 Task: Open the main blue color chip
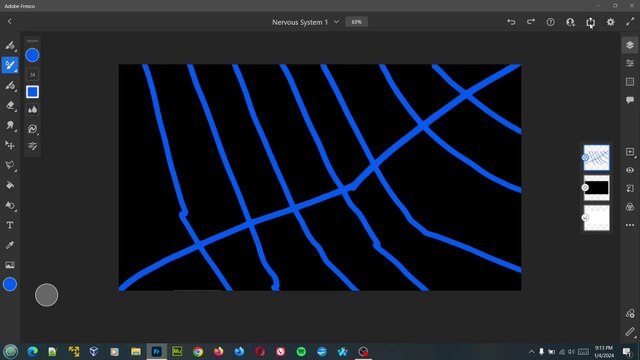(10, 284)
